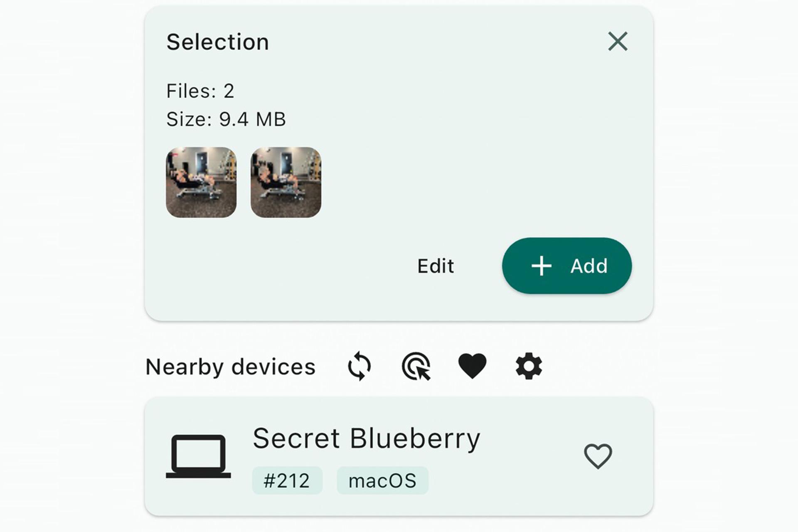Click the Nearby devices heading
This screenshot has width=798, height=532.
click(231, 367)
